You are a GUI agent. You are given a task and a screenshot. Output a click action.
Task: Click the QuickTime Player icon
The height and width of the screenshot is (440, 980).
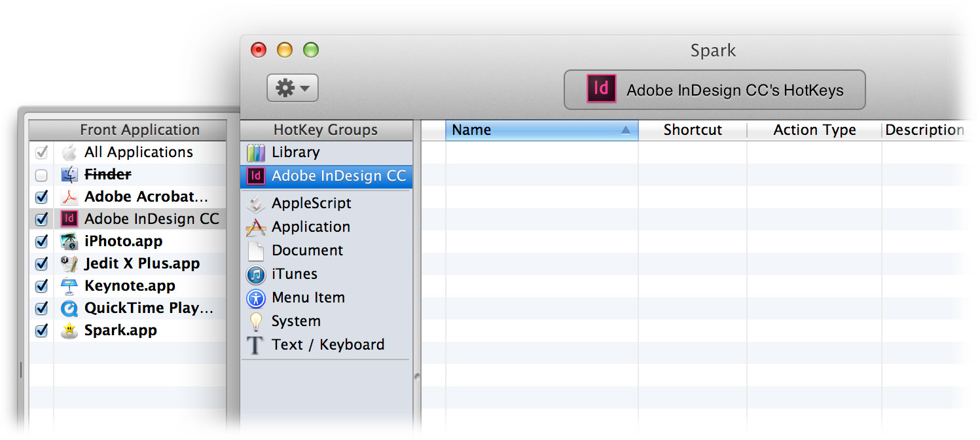click(x=69, y=308)
